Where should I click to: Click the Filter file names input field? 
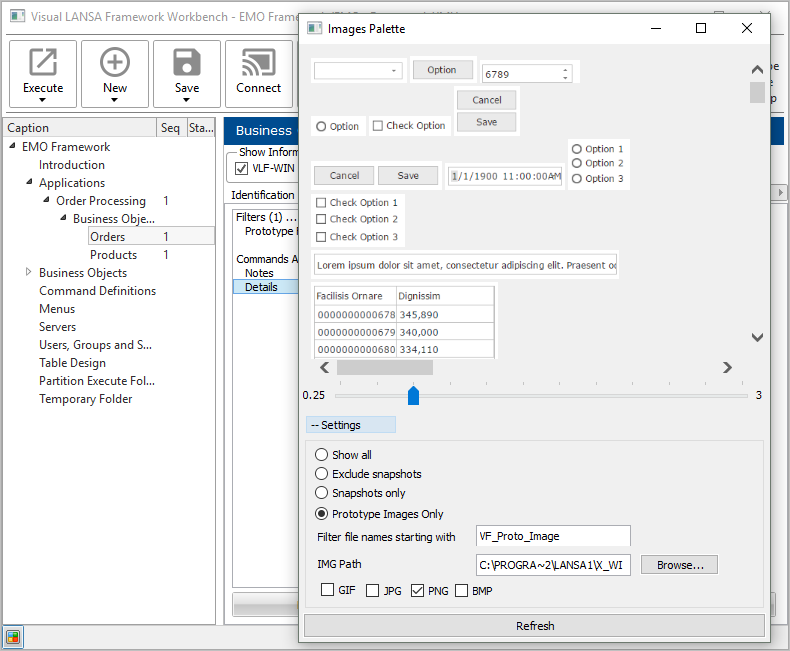coord(553,536)
